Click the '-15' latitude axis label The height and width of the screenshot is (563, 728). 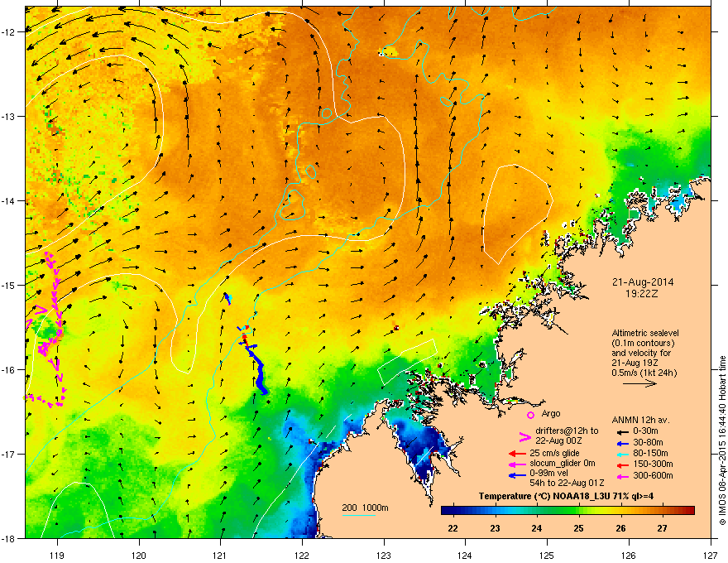pyautogui.click(x=9, y=285)
